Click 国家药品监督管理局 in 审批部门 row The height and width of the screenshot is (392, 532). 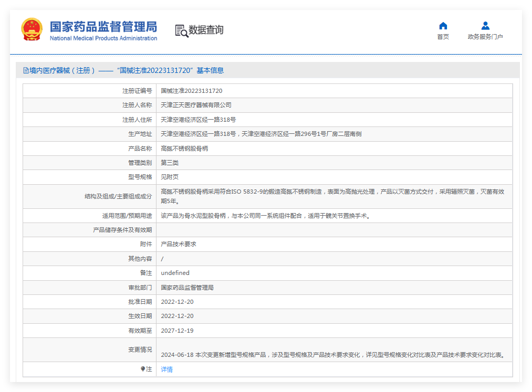[x=187, y=288]
